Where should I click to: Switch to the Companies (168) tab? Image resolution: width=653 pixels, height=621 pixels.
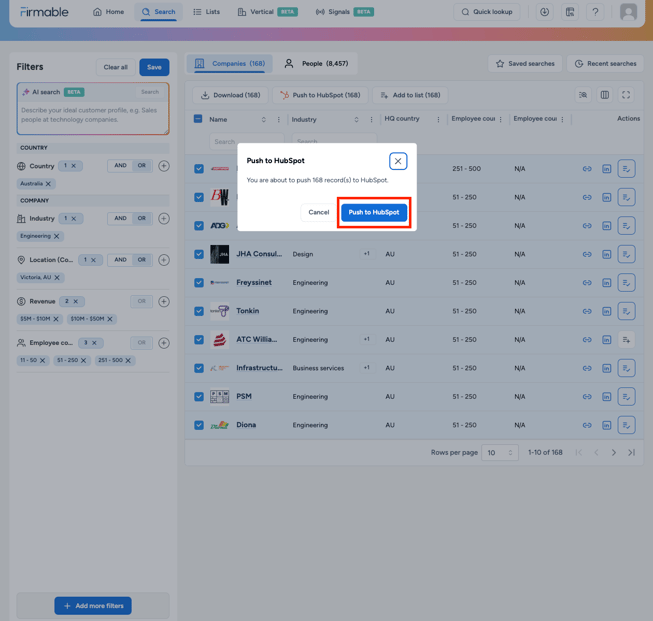pos(229,64)
